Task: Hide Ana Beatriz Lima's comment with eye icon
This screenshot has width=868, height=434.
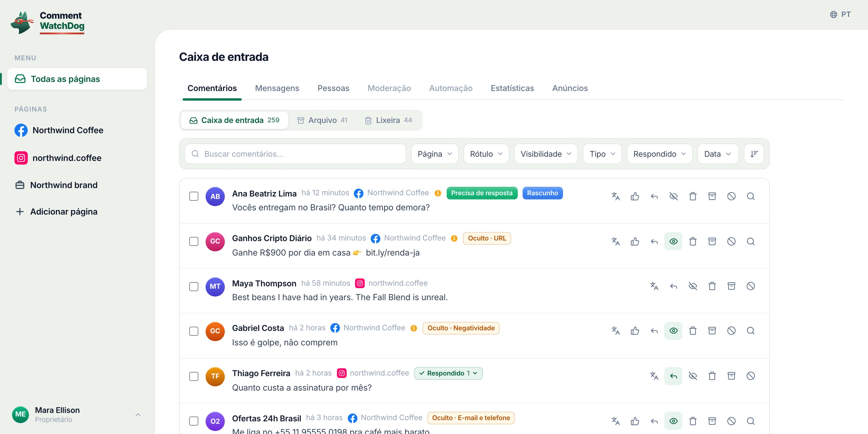Action: pos(673,196)
